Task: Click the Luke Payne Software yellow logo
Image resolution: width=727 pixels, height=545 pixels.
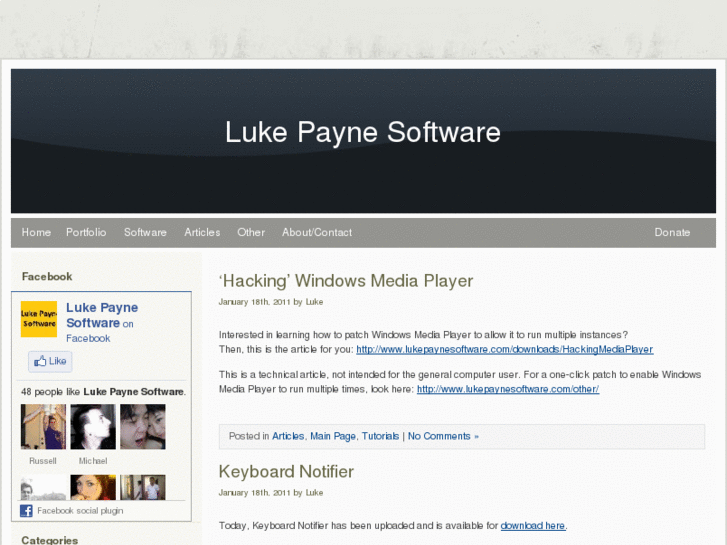Action: (x=39, y=319)
